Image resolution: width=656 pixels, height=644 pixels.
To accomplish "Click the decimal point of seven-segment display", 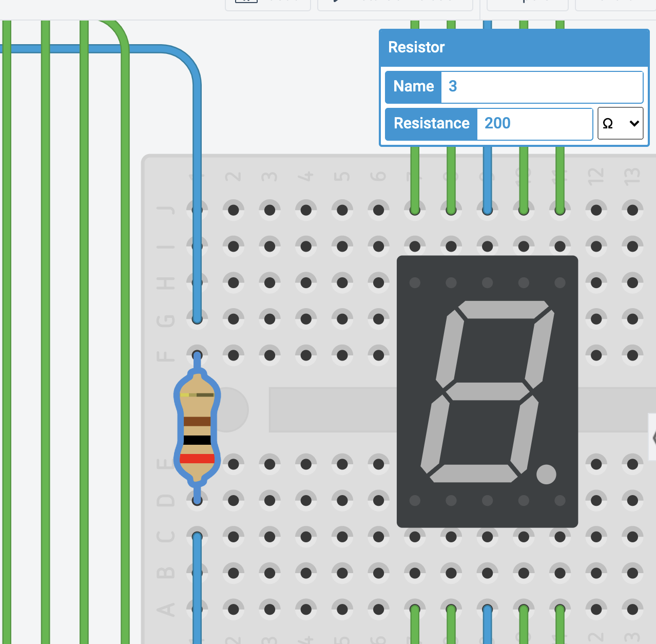I will [546, 474].
